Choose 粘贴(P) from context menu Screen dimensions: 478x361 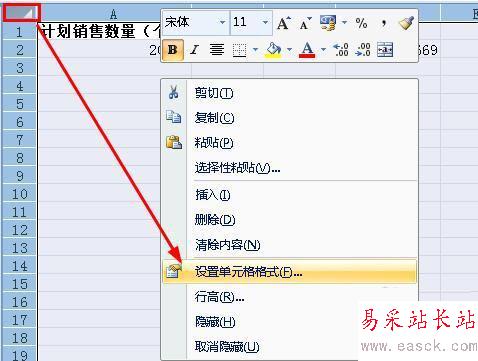tap(289, 143)
